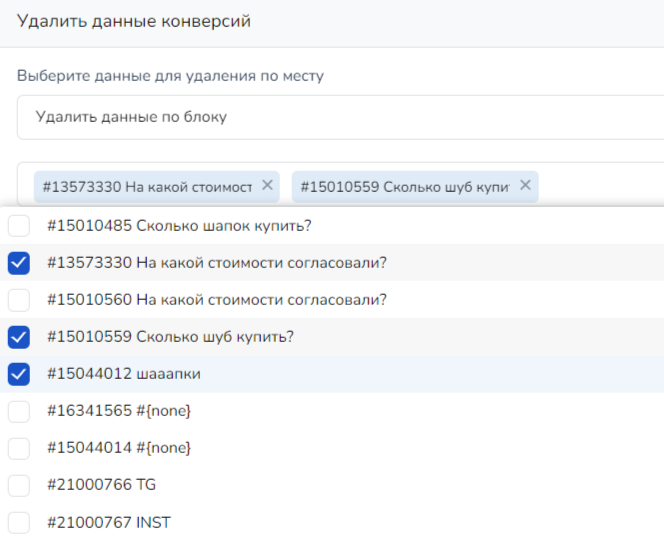Click the Выберите данные для удаления по месту label
The width and height of the screenshot is (664, 541).
tap(170, 76)
